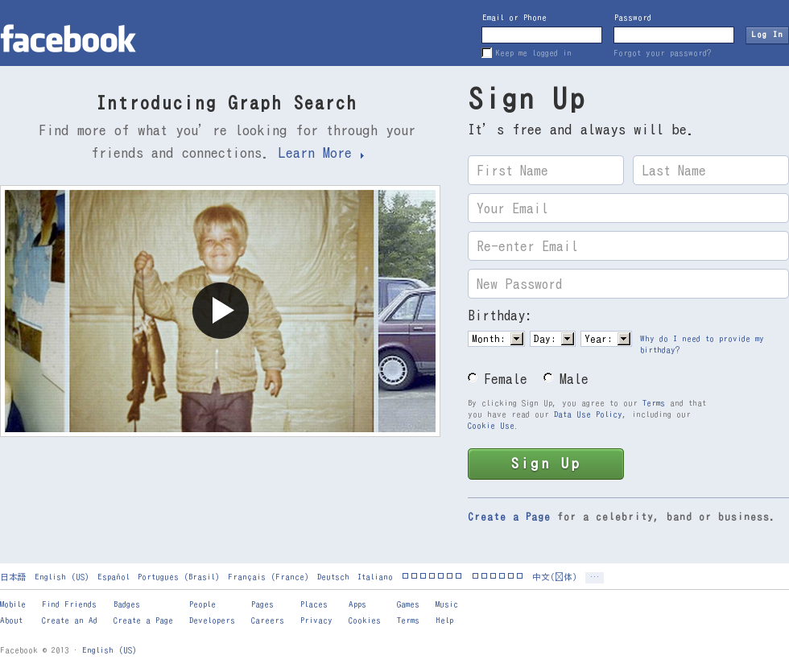Open the Month dropdown
789x672 pixels.
pos(496,339)
